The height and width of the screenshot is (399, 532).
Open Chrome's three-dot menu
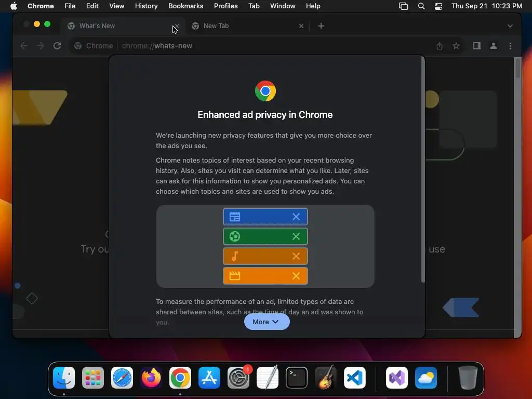point(510,46)
